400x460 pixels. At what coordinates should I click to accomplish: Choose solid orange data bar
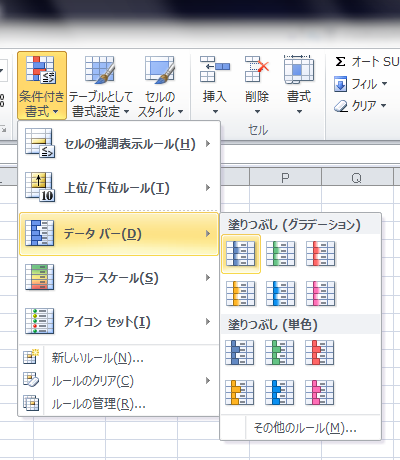point(240,393)
